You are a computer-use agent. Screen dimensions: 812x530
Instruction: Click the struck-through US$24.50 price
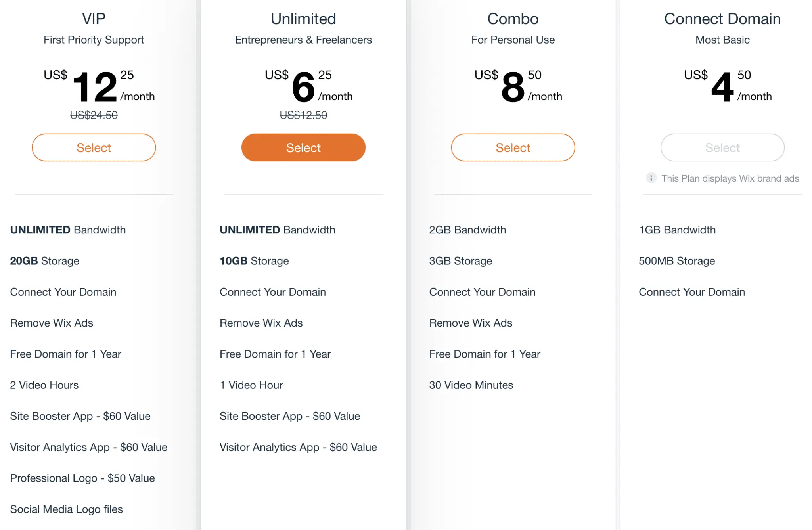point(94,115)
